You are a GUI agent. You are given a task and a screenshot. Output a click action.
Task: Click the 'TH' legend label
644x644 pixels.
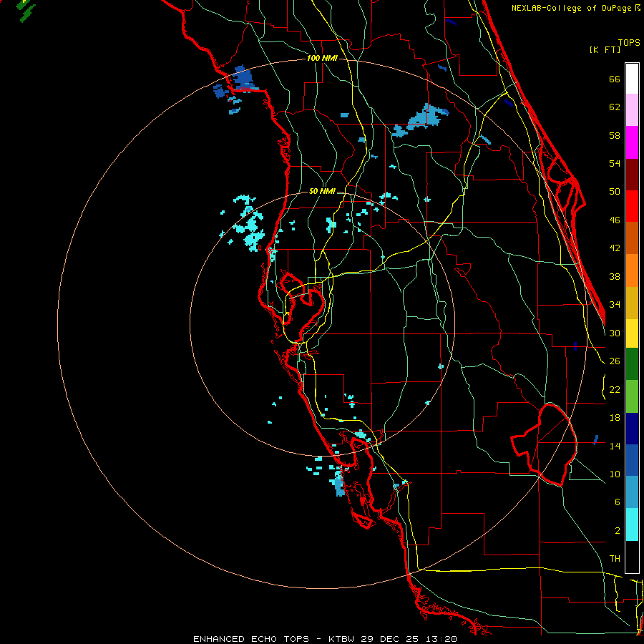tap(615, 559)
